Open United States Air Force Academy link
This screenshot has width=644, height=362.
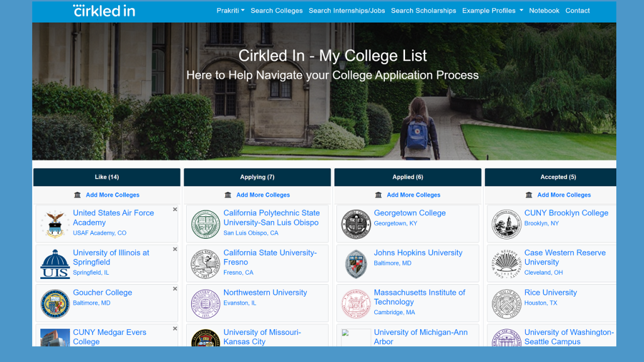(x=113, y=217)
